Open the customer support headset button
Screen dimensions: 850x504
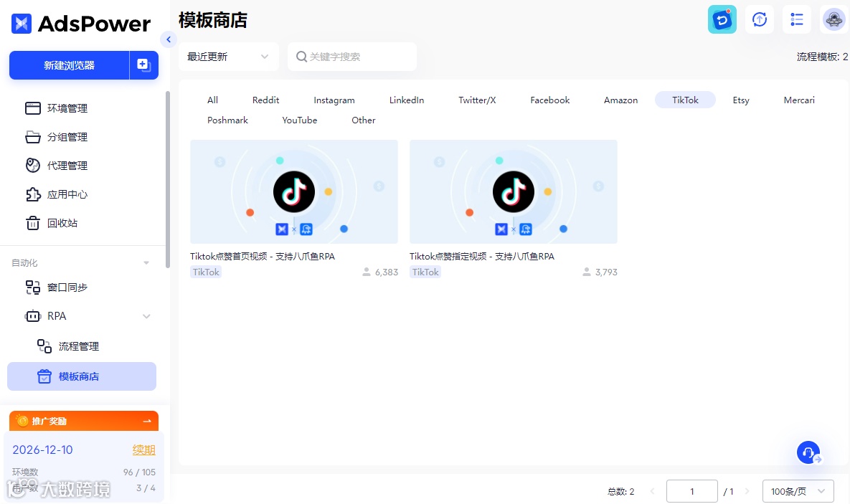coord(808,452)
